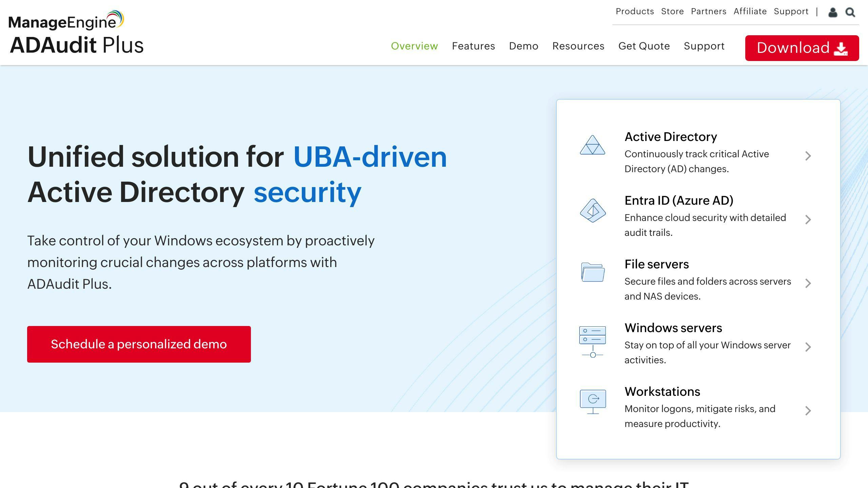Open the Get Quote page
Screen dimensions: 868x488
click(644, 46)
